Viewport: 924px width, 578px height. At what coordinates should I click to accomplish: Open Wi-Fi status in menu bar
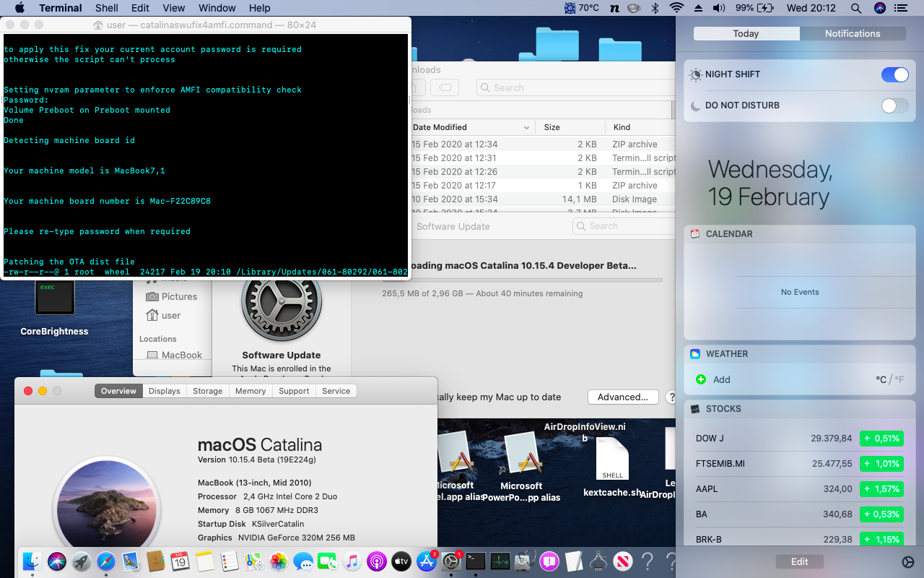[x=676, y=8]
